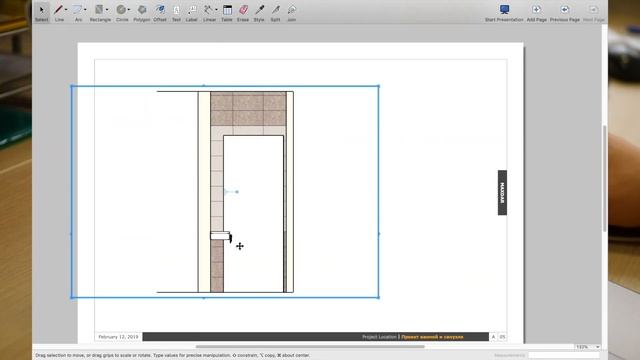The width and height of the screenshot is (640, 360).
Task: Click Start Presentation monitor icon
Action: [504, 9]
